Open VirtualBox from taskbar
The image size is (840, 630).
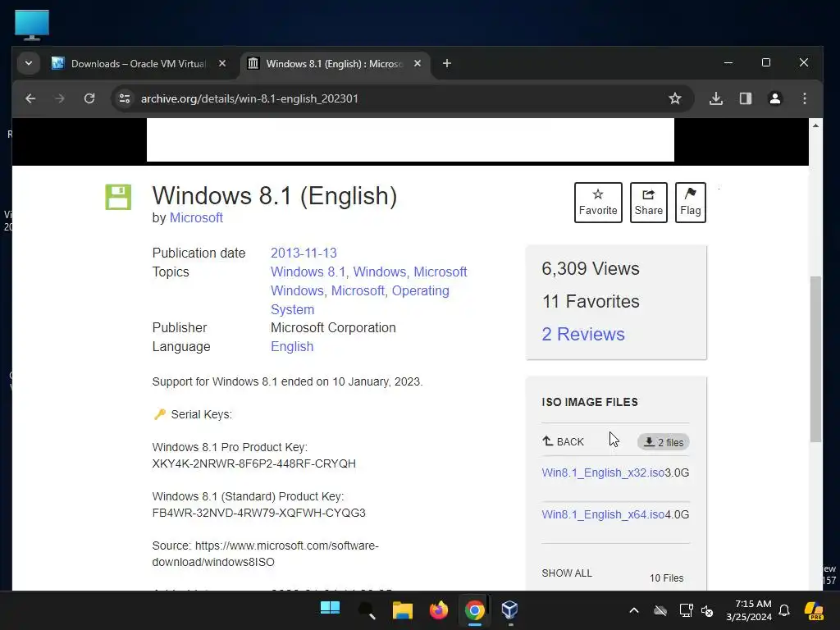[x=510, y=609]
